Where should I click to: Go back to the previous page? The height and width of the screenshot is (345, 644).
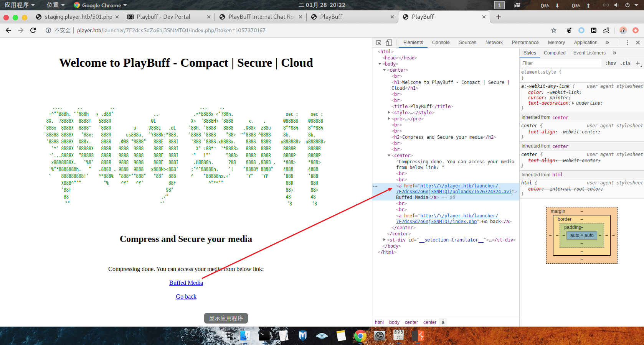coord(8,30)
